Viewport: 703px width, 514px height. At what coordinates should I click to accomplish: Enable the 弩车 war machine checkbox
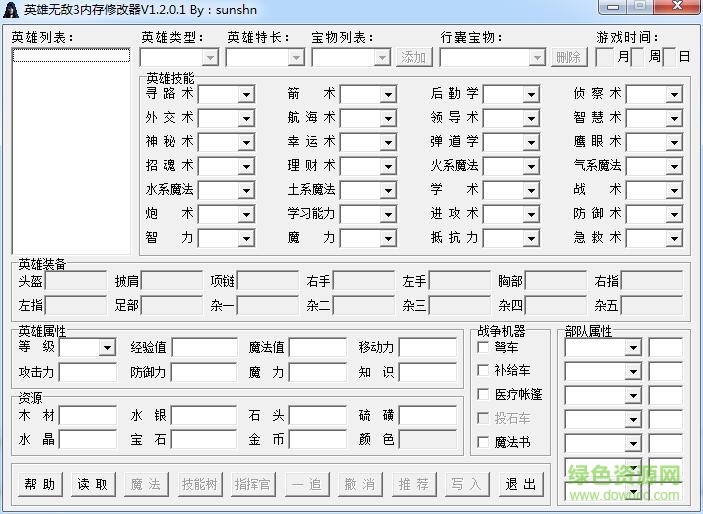(483, 348)
